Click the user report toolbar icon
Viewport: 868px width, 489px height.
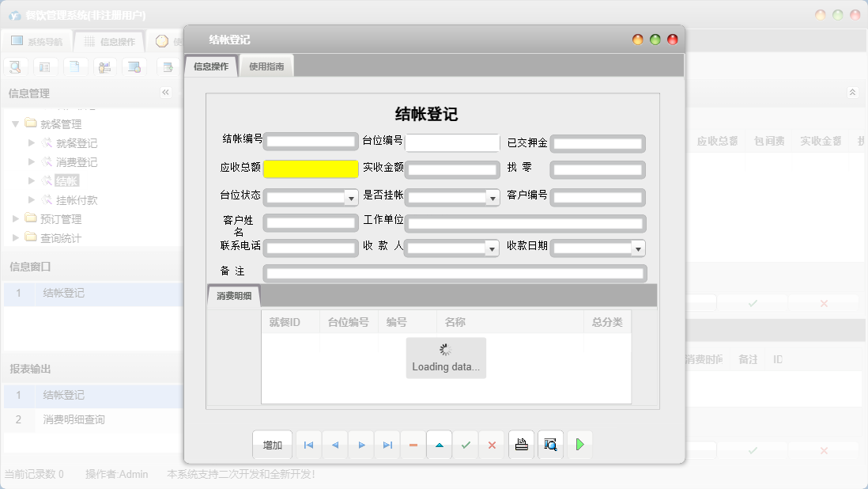(105, 66)
